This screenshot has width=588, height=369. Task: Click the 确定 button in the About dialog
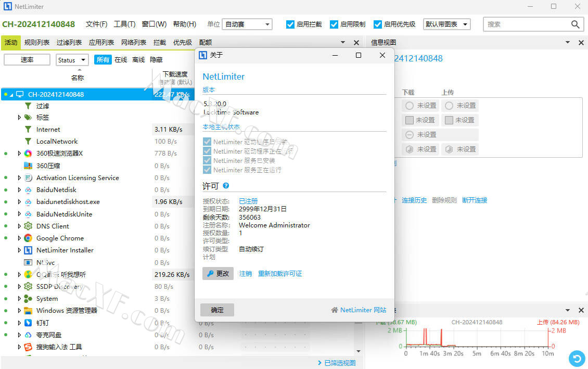pyautogui.click(x=217, y=310)
